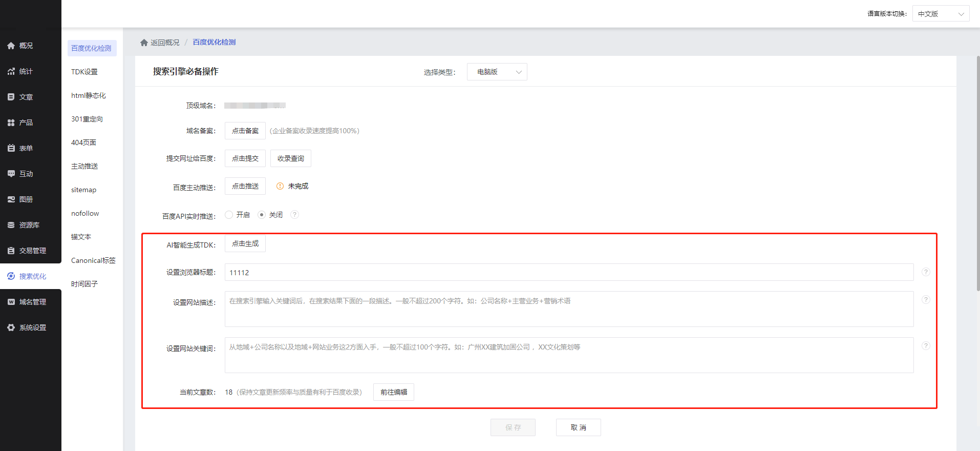Click the 返回概况 breadcrumb link
980x451 pixels.
click(165, 43)
